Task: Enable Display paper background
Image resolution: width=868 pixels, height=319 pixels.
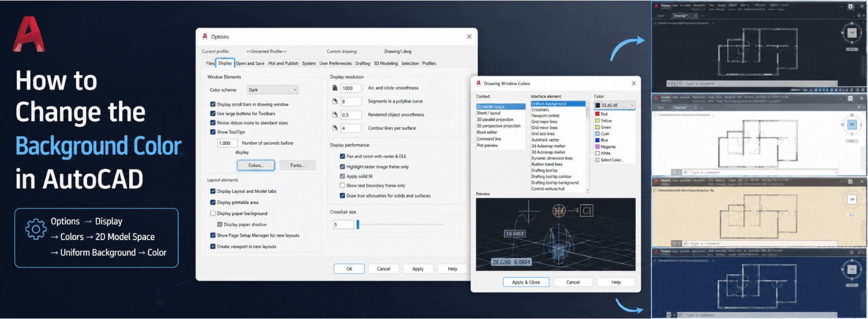Action: [x=213, y=214]
